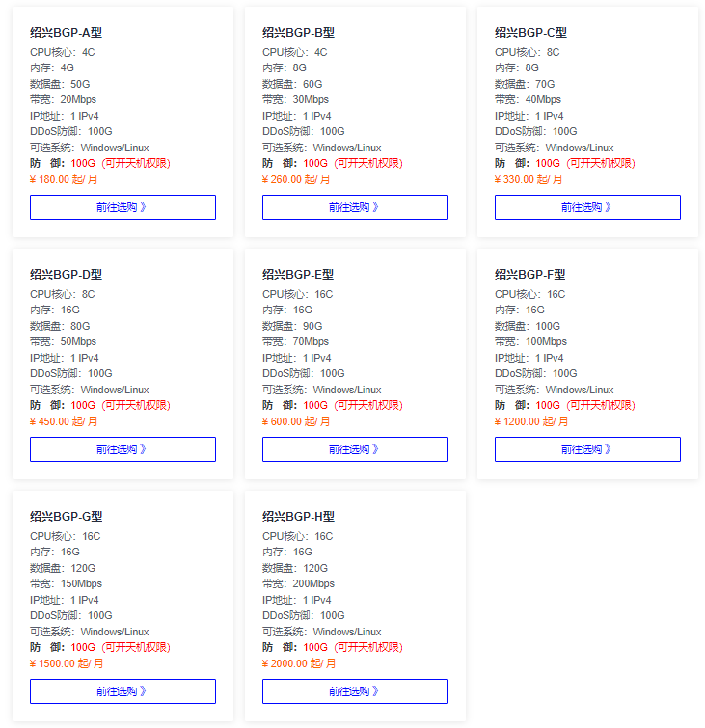
Task: Click the ¥ 600.00 起/月 price
Action: [x=296, y=421]
